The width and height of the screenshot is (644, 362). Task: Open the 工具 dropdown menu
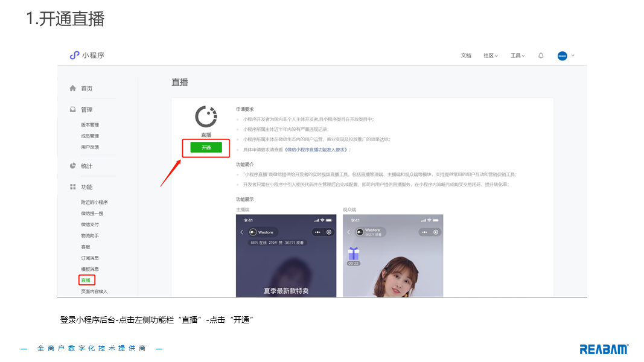click(517, 56)
